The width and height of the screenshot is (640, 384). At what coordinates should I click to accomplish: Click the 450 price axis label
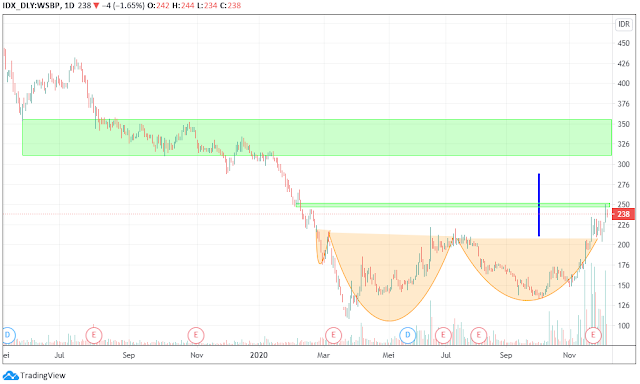(623, 43)
